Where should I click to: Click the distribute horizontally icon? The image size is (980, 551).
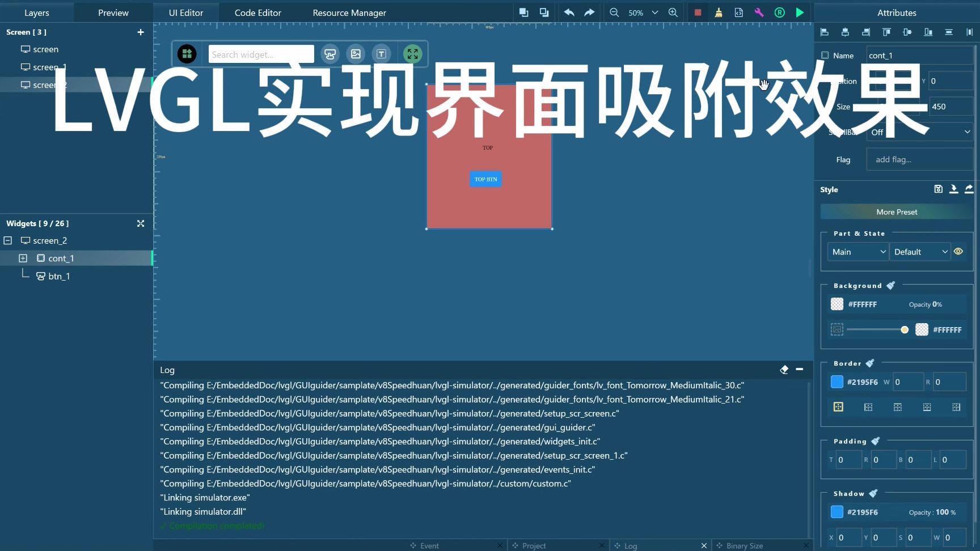(x=969, y=32)
